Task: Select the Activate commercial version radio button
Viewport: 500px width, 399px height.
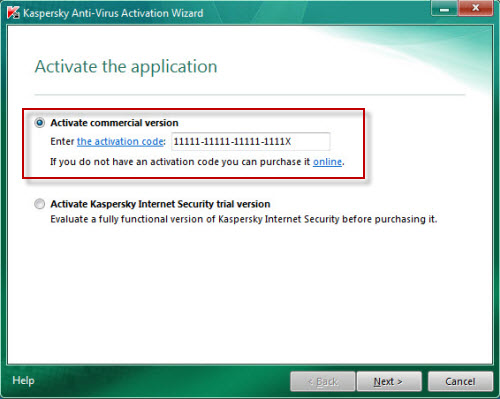Action: (40, 123)
